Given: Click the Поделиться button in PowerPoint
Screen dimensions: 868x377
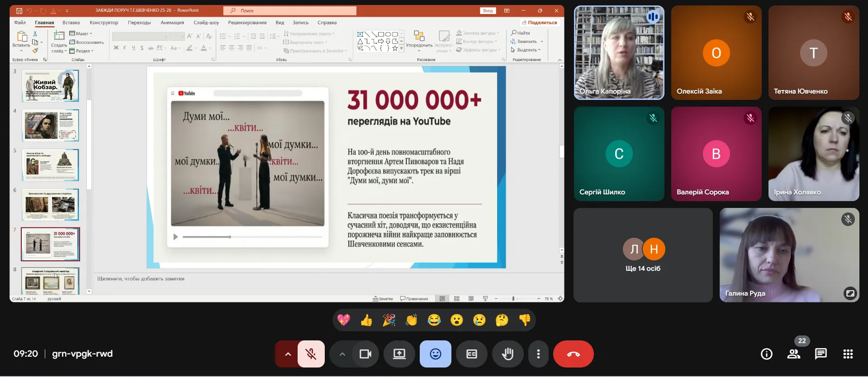Looking at the screenshot, I should [540, 23].
